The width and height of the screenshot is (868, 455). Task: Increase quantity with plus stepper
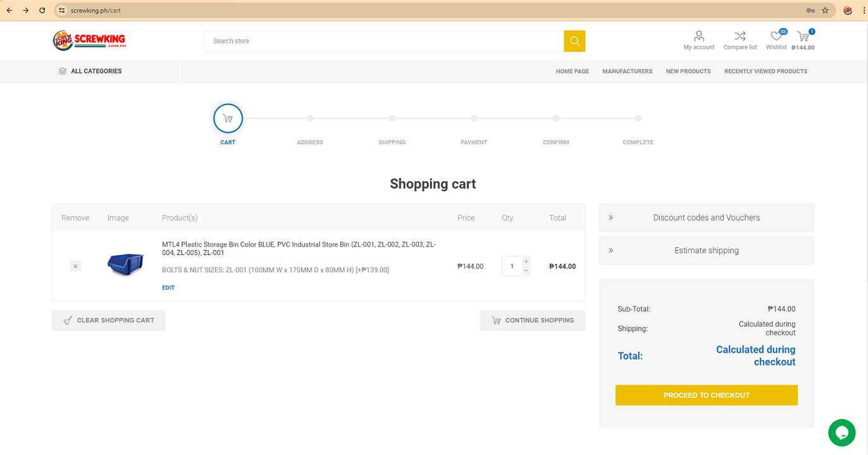(526, 261)
